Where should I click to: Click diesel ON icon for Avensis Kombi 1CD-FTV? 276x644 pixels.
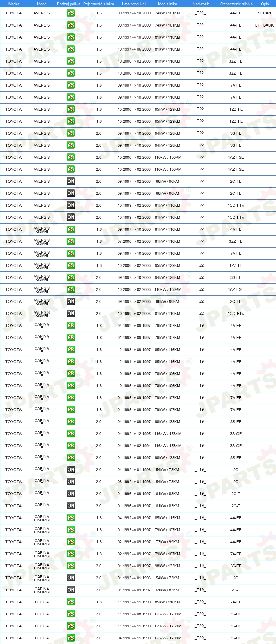point(71,314)
